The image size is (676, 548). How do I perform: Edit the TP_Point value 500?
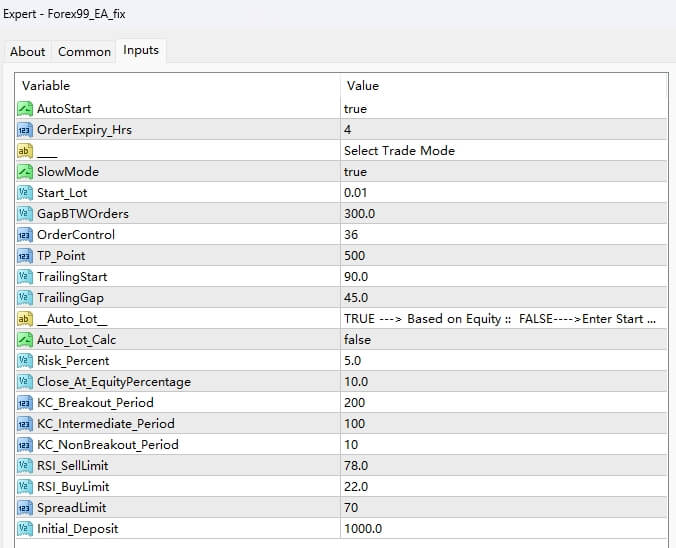[354, 256]
